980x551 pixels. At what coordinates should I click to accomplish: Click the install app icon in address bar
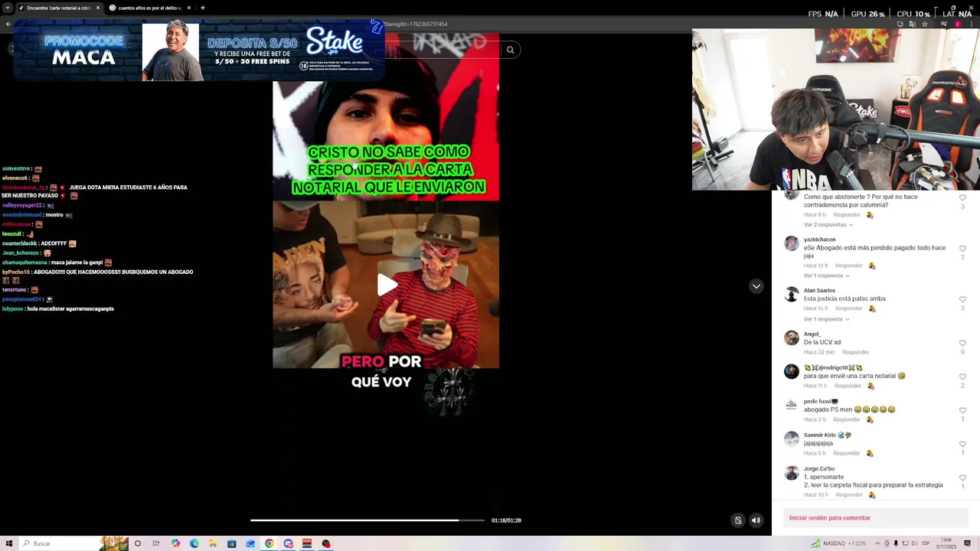pos(900,24)
